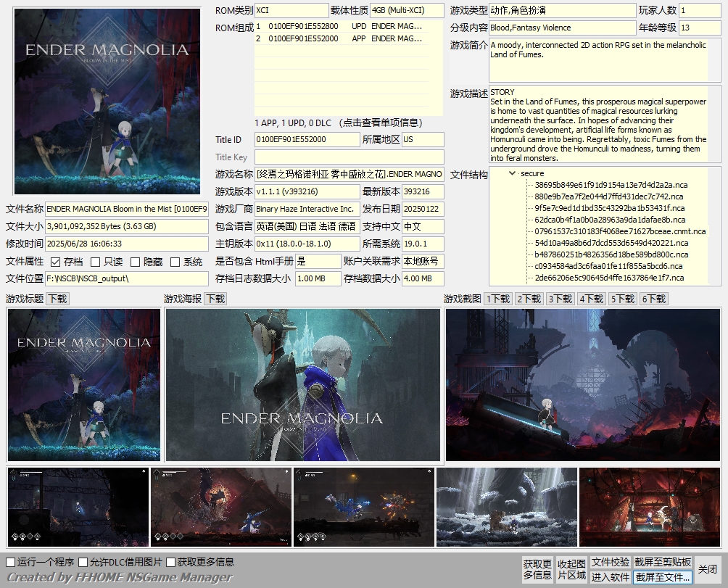Download screenshot with 3下载 button

[x=561, y=299]
